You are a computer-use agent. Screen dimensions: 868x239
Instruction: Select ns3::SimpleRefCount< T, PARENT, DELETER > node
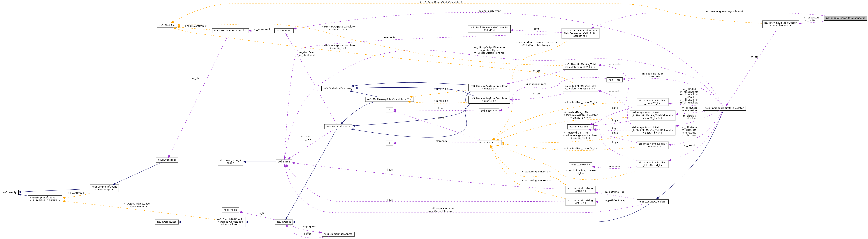click(x=45, y=199)
